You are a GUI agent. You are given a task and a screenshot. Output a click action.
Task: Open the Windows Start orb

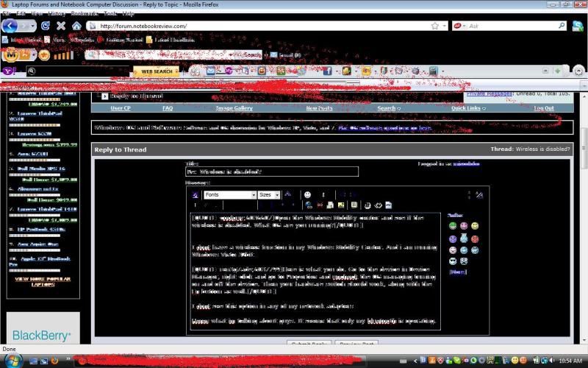pos(13,361)
